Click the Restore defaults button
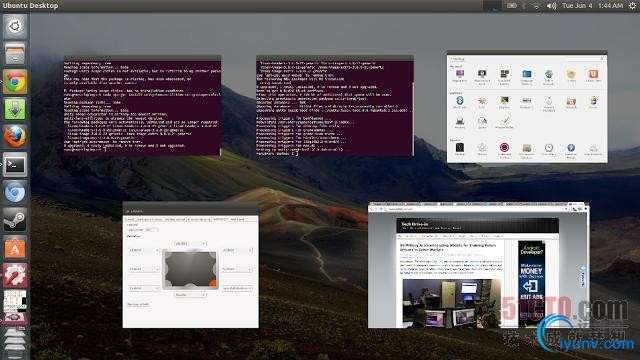Image resolution: width=640 pixels, height=360 pixels. coord(138,304)
